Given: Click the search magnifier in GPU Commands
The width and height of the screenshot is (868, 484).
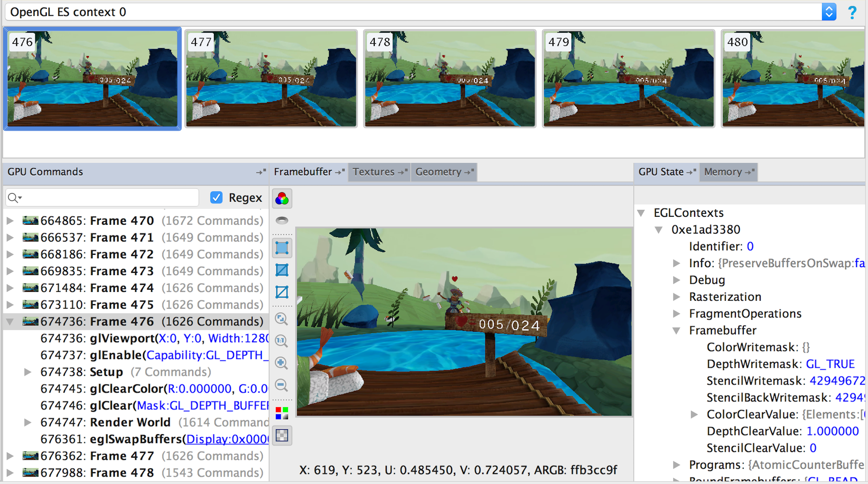Looking at the screenshot, I should pyautogui.click(x=15, y=198).
